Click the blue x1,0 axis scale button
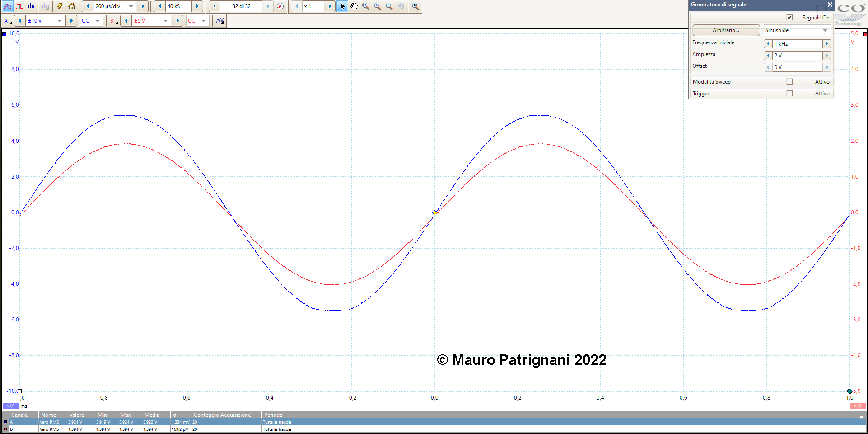Image resolution: width=868 pixels, height=434 pixels. pyautogui.click(x=11, y=406)
